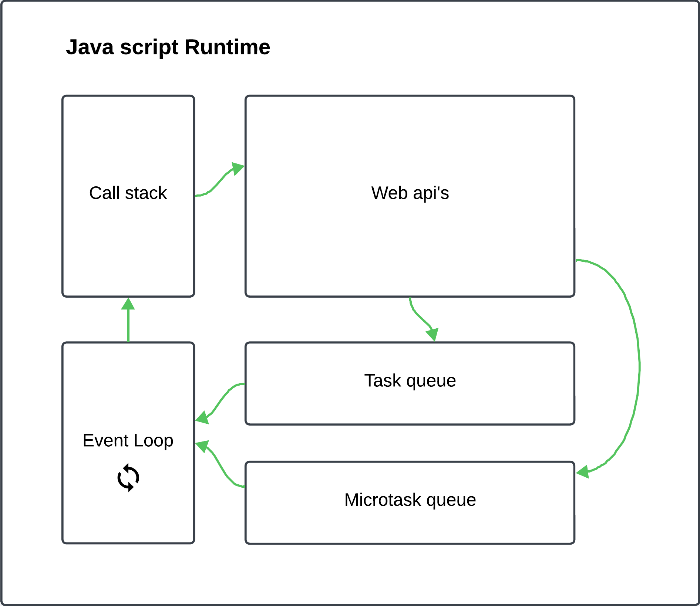Click the "Call stack" text label
Viewport: 700px width, 606px height.
pyautogui.click(x=128, y=193)
